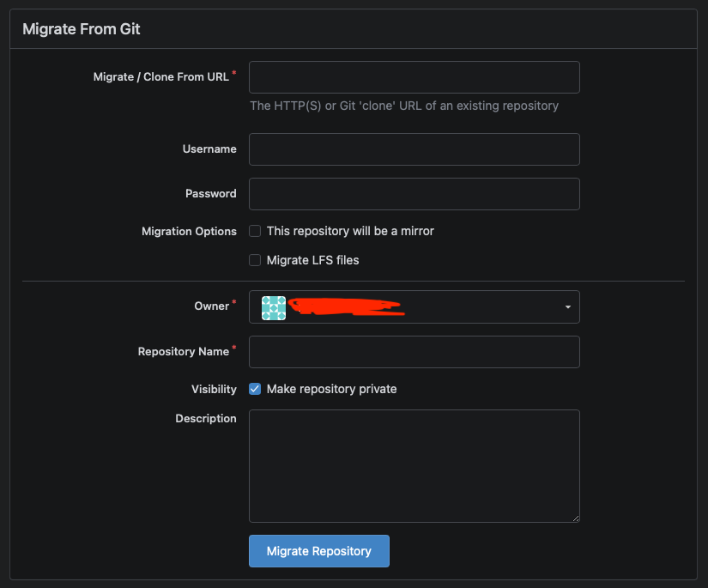Screen dimensions: 708x588
Task: Click the HTTP(S) or Git 'clone' URL hint
Action: click(x=404, y=106)
